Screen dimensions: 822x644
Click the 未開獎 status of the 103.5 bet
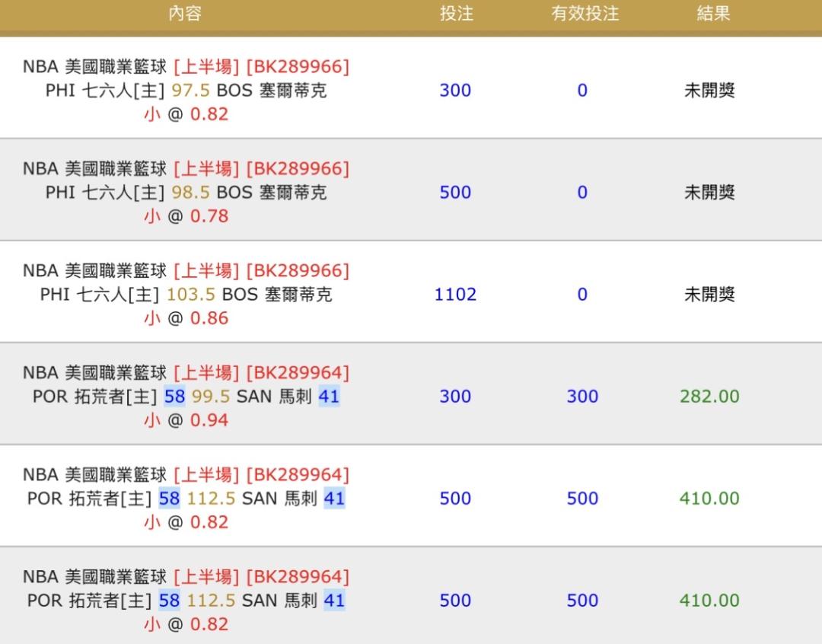[709, 295]
